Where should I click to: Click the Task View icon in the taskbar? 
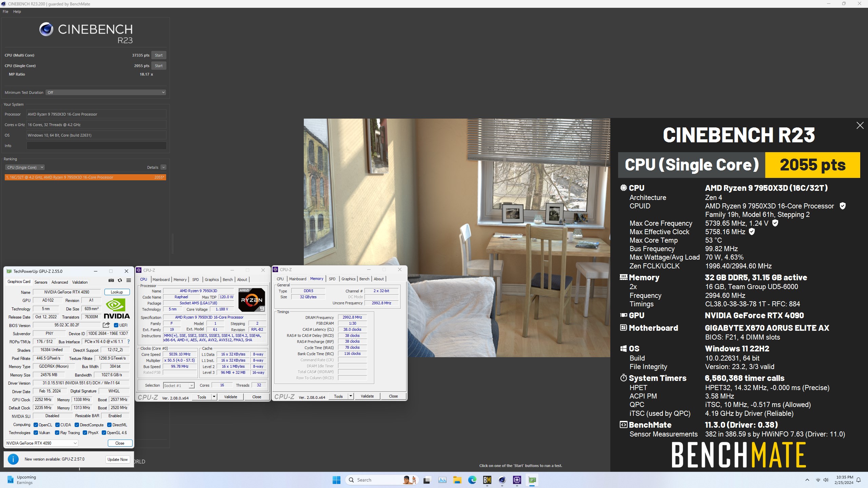point(427,480)
